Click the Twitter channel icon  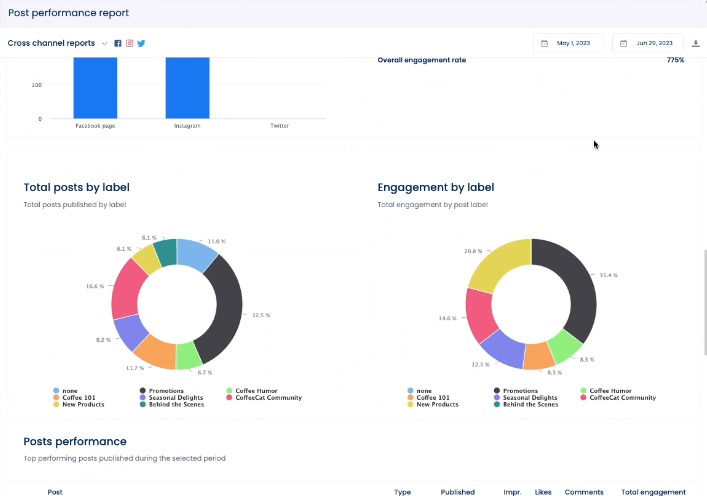tap(142, 44)
